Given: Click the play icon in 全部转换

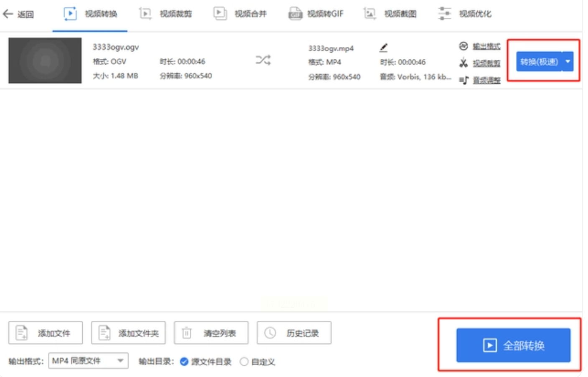Looking at the screenshot, I should click(x=490, y=345).
